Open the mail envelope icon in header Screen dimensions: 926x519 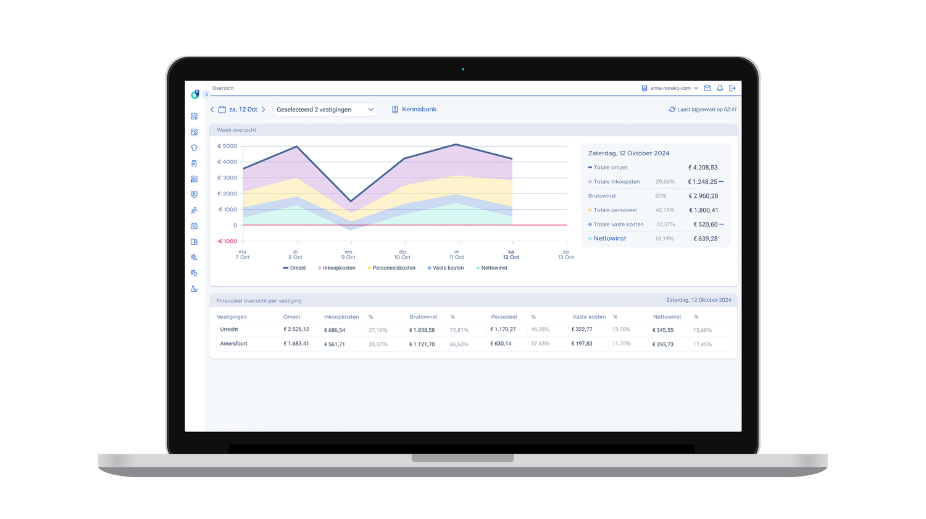click(708, 88)
